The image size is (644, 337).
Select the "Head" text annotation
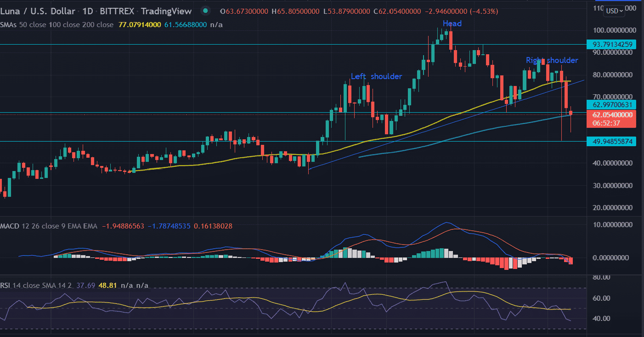[452, 23]
